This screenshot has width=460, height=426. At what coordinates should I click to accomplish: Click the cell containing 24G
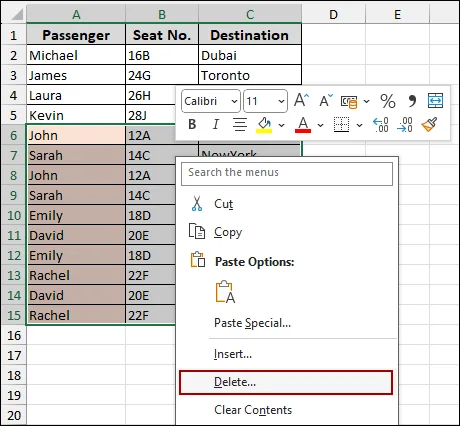click(x=162, y=75)
